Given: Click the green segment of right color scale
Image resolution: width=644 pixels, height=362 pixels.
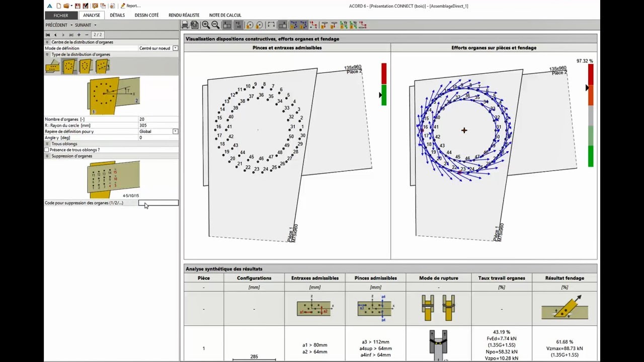Looking at the screenshot, I should (x=591, y=156).
